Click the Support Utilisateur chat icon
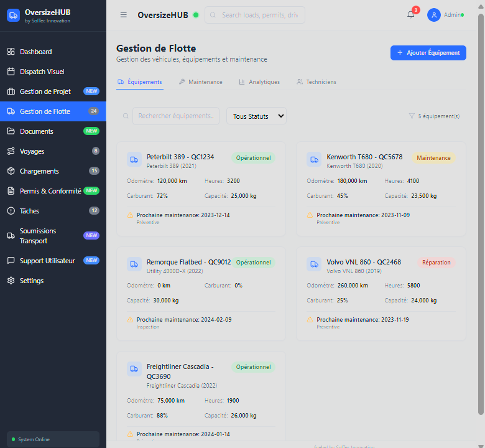485x448 pixels. [x=11, y=261]
